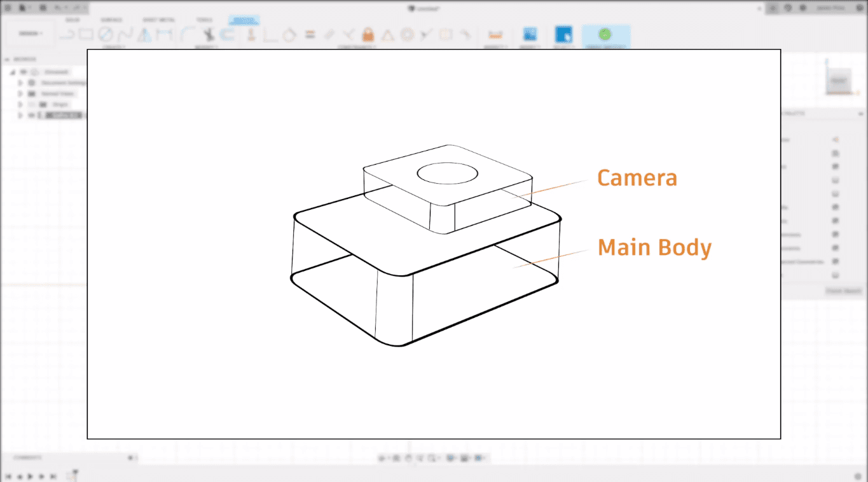Play the design timeline

(x=31, y=476)
